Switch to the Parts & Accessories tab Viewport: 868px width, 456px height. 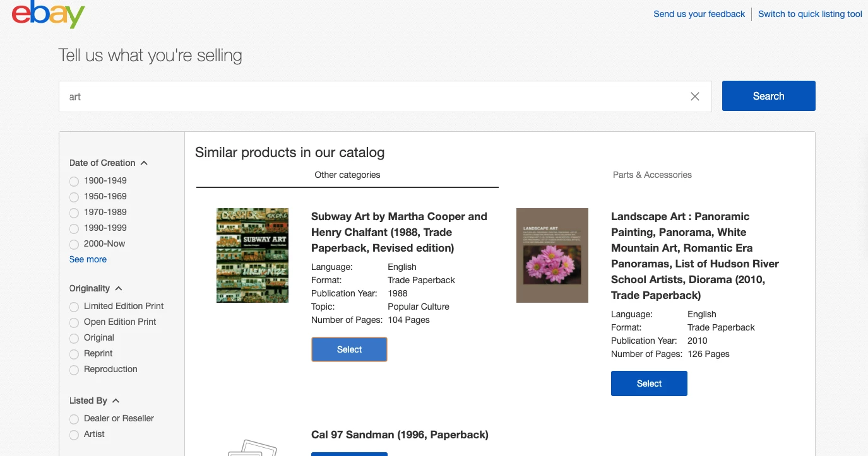click(652, 175)
